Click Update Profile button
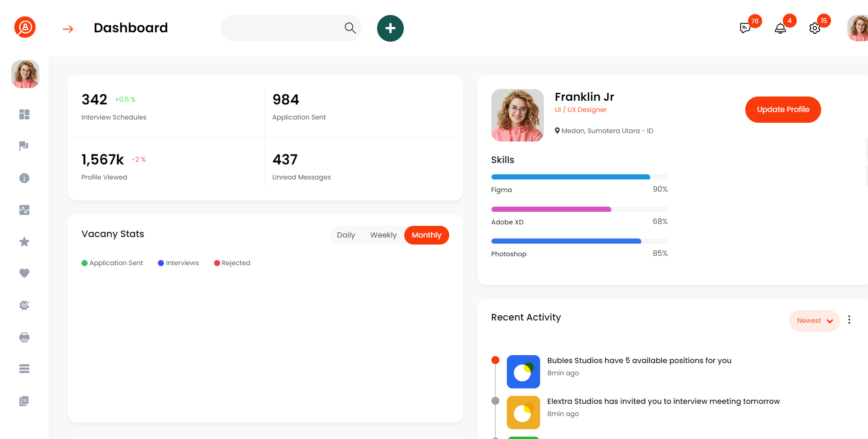Screen dimensions: 868x439 783,110
